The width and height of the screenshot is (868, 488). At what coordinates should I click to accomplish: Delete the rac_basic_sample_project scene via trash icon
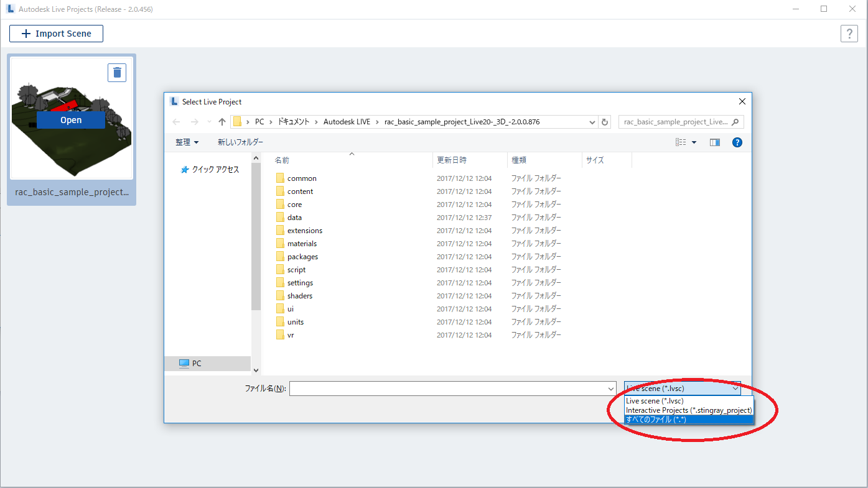click(117, 73)
